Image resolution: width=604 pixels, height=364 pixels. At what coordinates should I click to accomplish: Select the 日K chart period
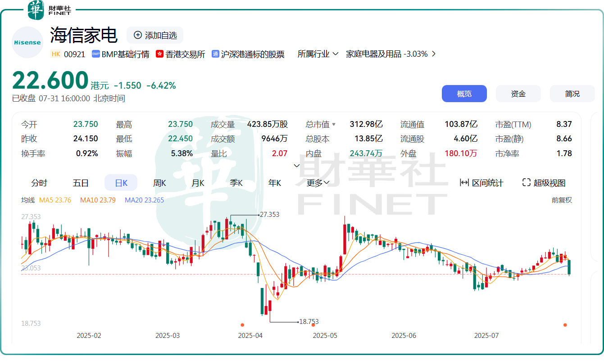coord(121,183)
